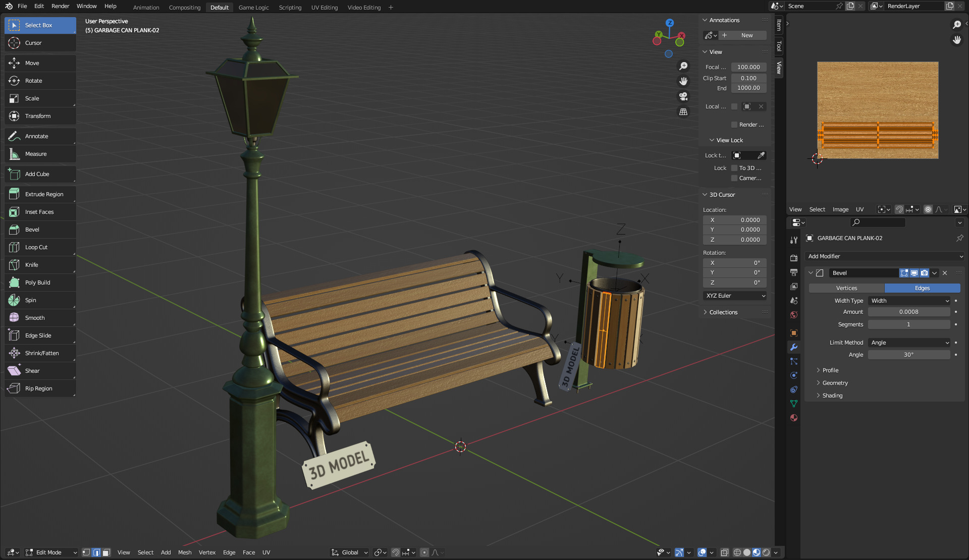Enable vertex select mode
This screenshot has width=969, height=560.
click(86, 552)
